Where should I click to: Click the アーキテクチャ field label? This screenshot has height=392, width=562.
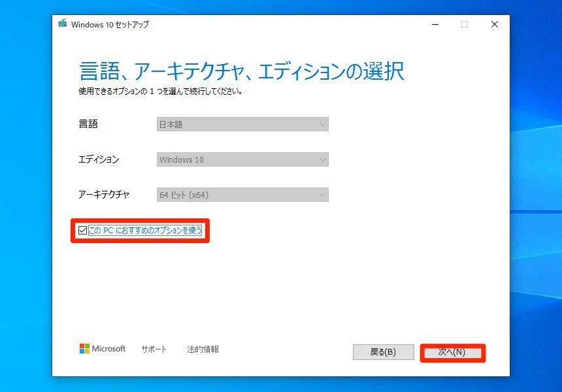104,195
